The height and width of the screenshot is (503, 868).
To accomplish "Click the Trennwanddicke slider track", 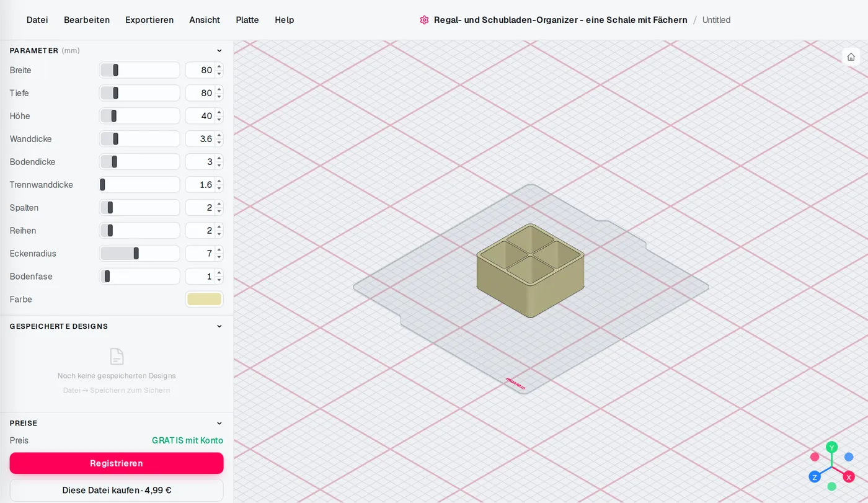I will pos(139,185).
